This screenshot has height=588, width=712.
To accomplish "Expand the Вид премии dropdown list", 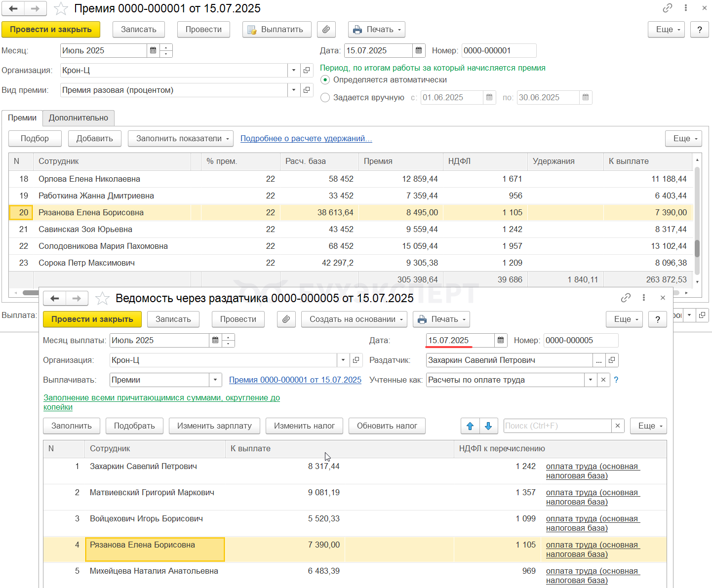I will [294, 90].
